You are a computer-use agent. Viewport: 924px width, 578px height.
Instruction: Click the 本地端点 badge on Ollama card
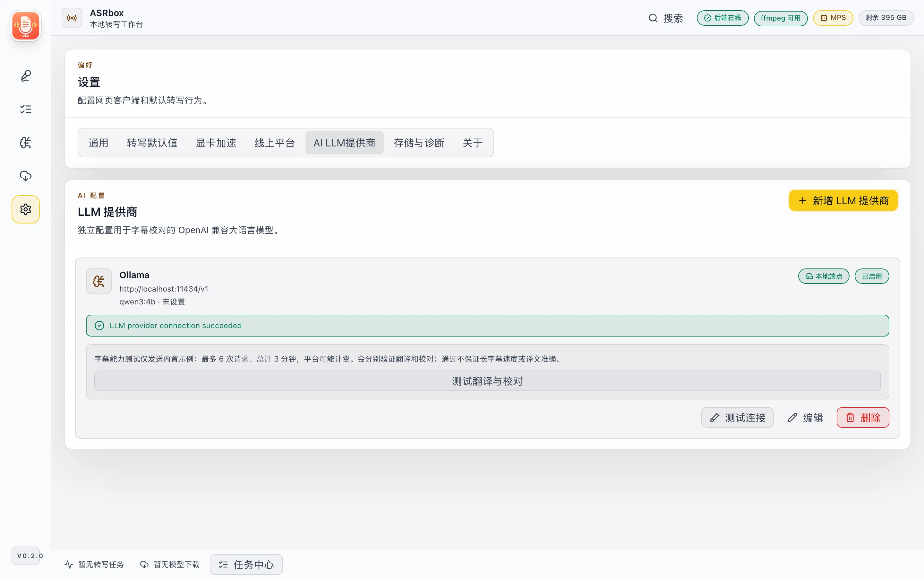[824, 276]
